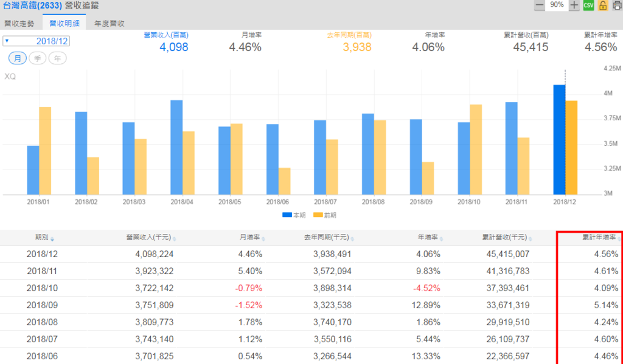Image resolution: width=623 pixels, height=364 pixels.
Task: Click revenue value 4,098,224
Action: pos(154,254)
